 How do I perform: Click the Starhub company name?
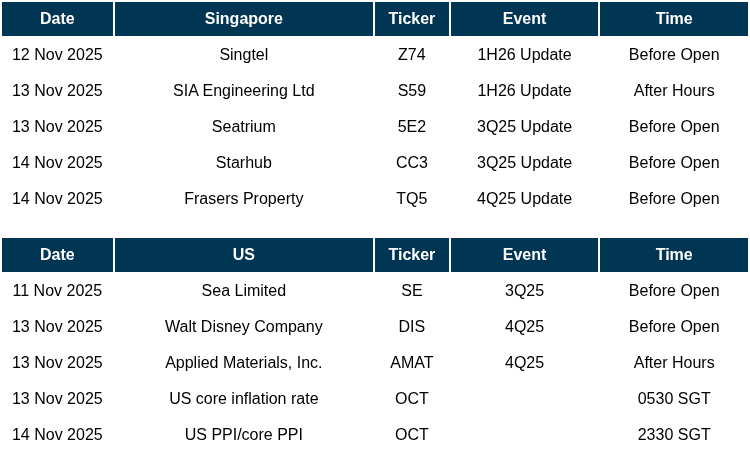(x=243, y=163)
